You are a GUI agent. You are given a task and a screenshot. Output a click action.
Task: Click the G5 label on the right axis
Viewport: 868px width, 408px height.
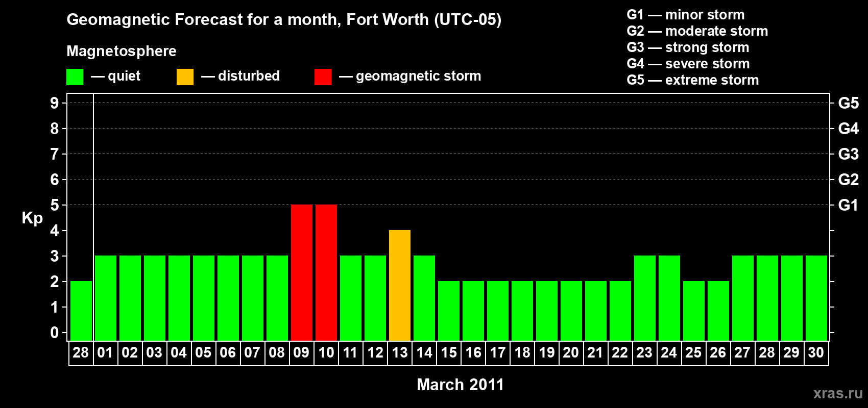(x=849, y=103)
